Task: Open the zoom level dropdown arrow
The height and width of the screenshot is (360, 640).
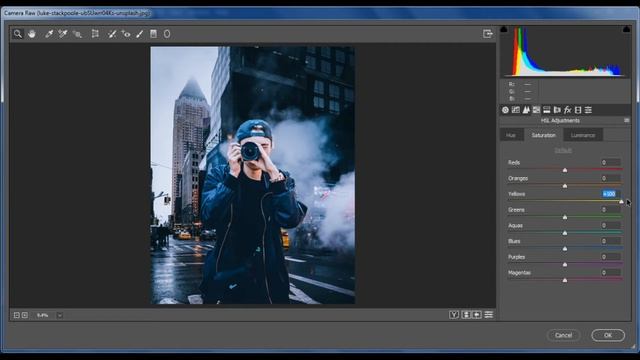Action: (x=60, y=315)
